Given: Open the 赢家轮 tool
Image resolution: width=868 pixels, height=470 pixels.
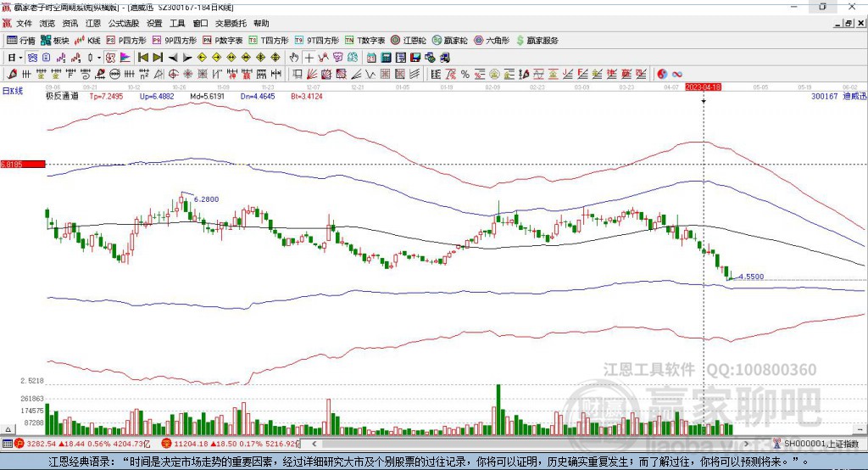Looking at the screenshot, I should pyautogui.click(x=450, y=41).
